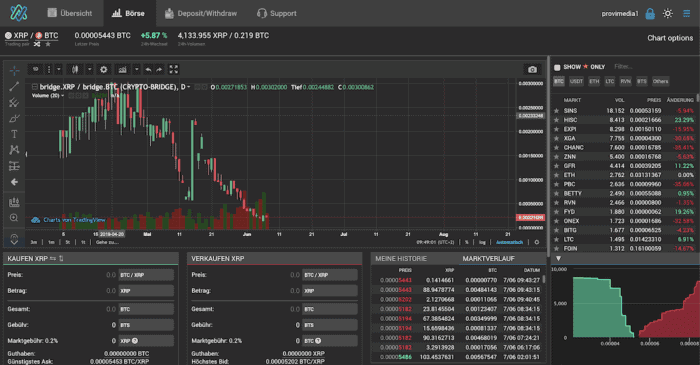
Task: Undo last chart action
Action: [148, 70]
